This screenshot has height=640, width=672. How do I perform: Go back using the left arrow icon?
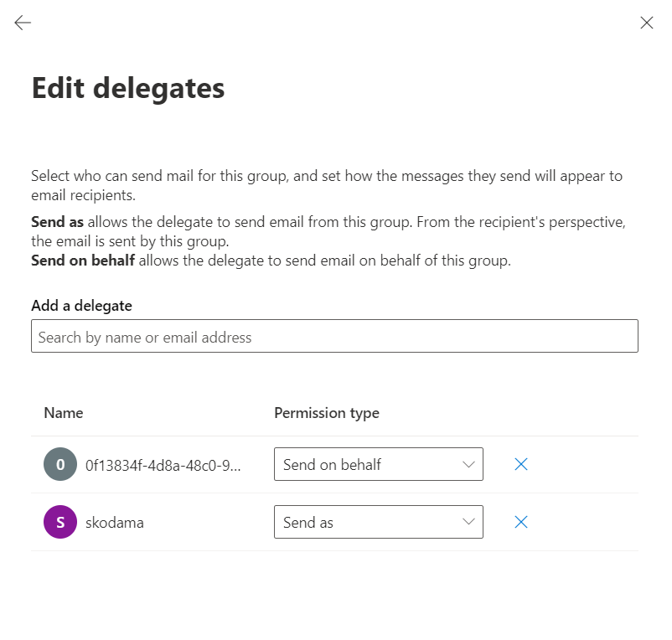point(23,23)
